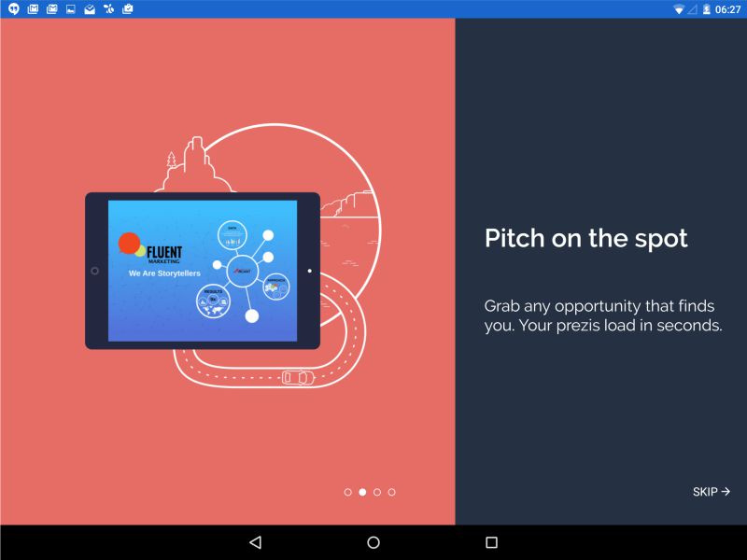
Task: Tap the Android back navigation button
Action: (256, 542)
